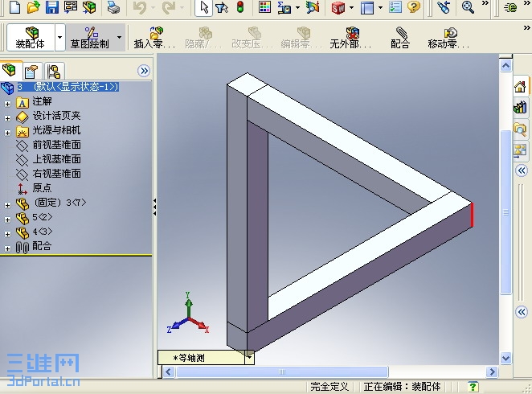This screenshot has height=394, width=532.
Task: Click the Help question mark icon
Action: (414, 6)
